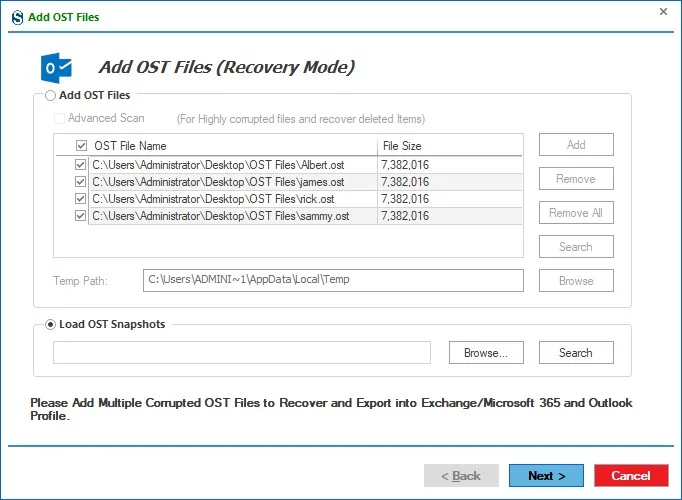Go to the next step with Next >
The width and height of the screenshot is (682, 500).
pos(546,476)
